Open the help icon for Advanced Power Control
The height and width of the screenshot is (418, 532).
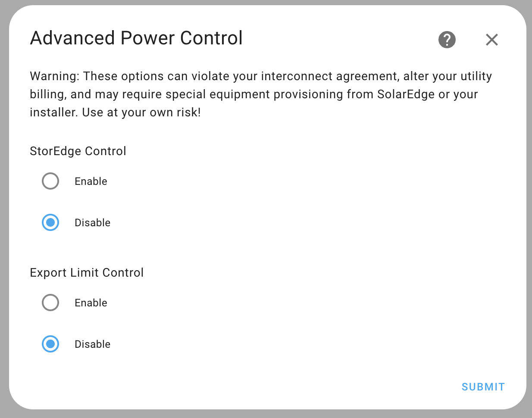click(447, 40)
